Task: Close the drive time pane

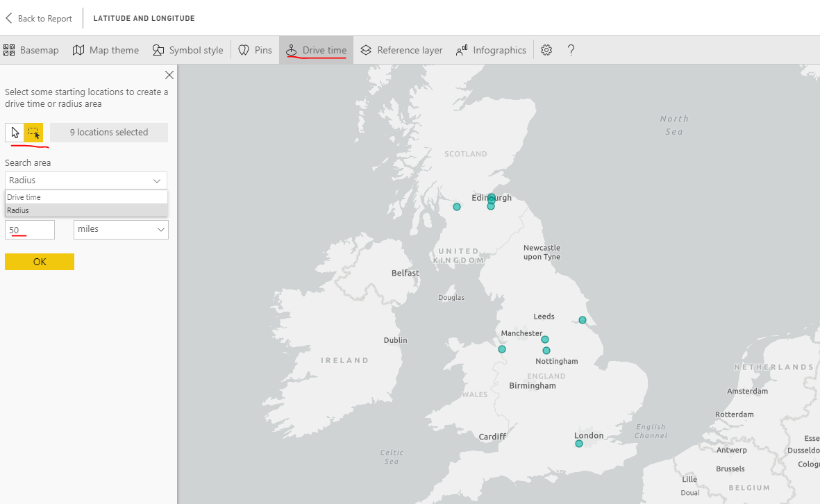Action: point(169,75)
